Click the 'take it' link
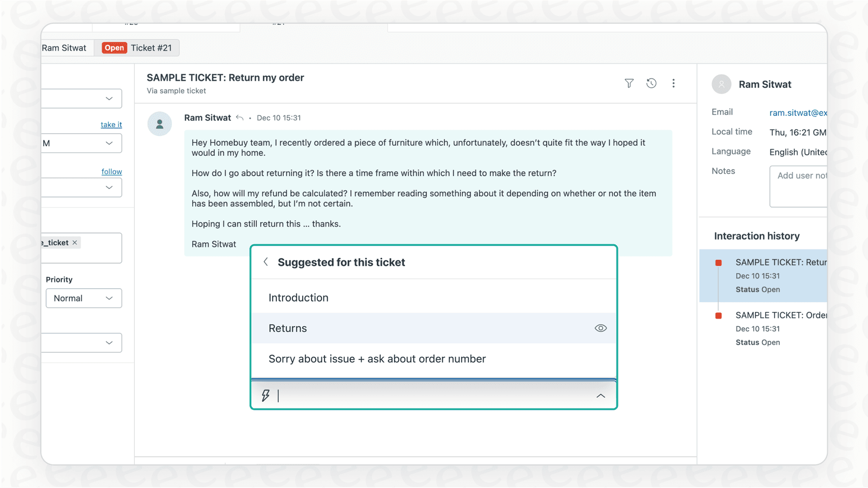The height and width of the screenshot is (488, 868). [x=111, y=124]
